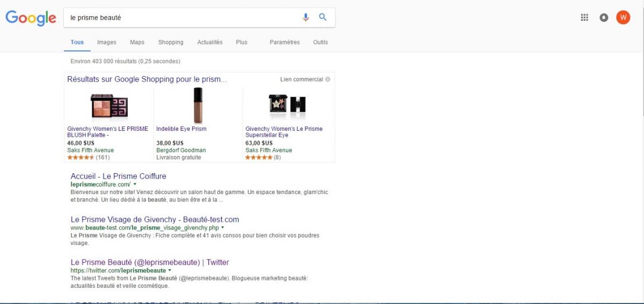The height and width of the screenshot is (304, 644).
Task: Open Le Prisme Beauté Twitter result
Action: [150, 262]
